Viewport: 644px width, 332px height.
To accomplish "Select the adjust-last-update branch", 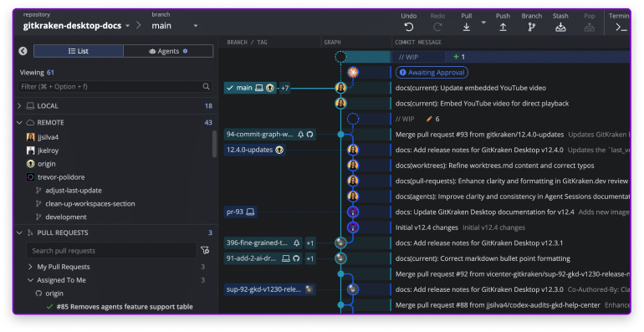I will [69, 190].
